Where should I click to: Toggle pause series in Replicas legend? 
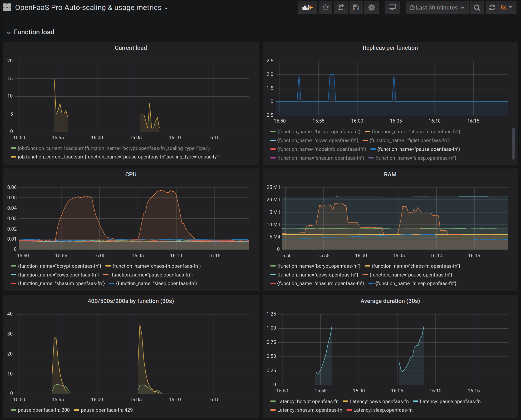point(419,149)
